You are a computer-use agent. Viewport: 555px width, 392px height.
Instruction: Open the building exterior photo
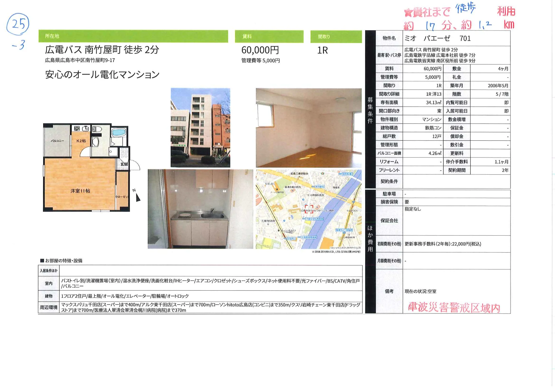tap(200, 128)
